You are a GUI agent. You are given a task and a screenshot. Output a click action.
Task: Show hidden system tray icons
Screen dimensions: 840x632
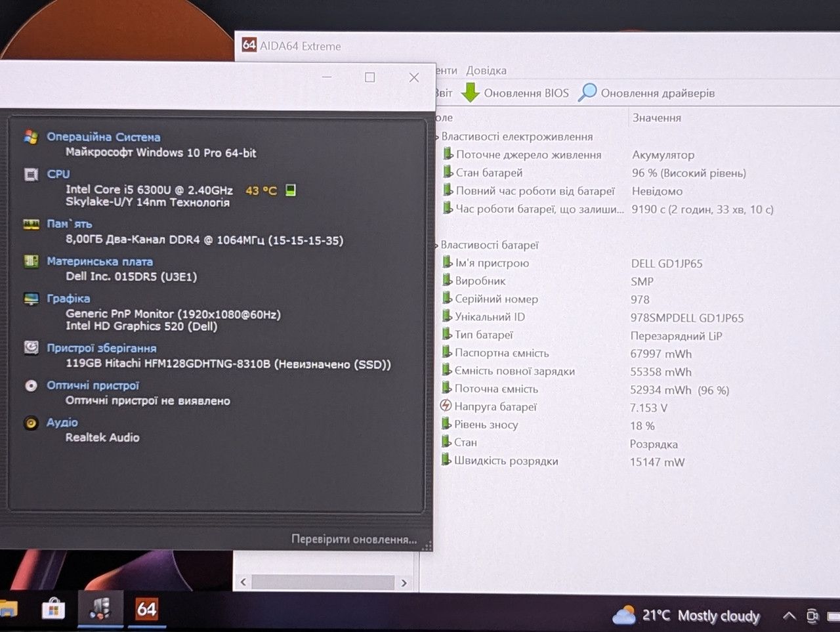click(789, 616)
